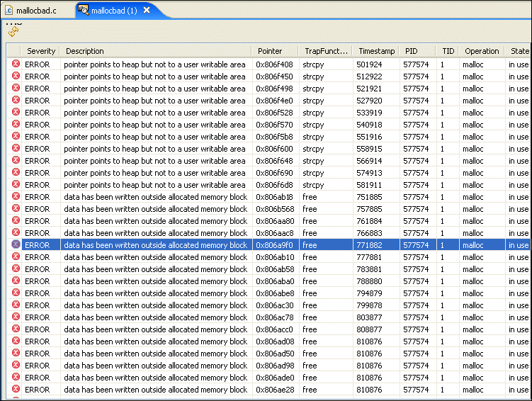The width and height of the screenshot is (532, 401).
Task: Click the error icon on row 0x806f6d8
Action: click(x=16, y=185)
